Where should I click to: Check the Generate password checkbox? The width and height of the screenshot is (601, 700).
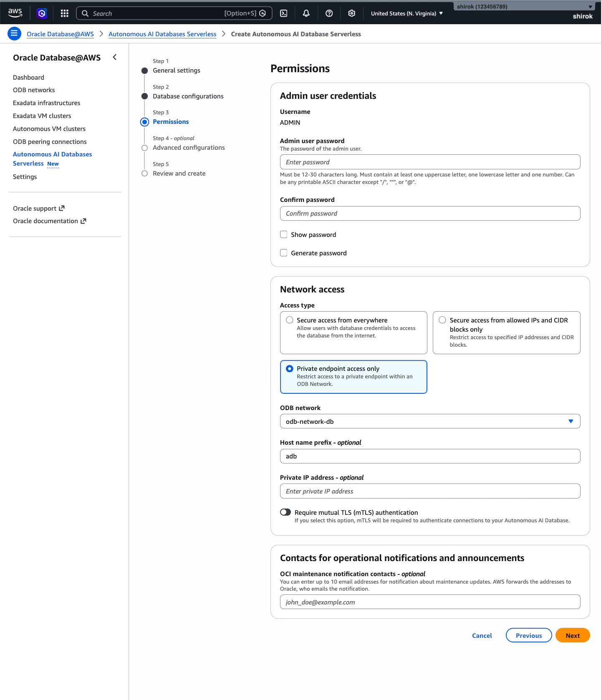284,253
